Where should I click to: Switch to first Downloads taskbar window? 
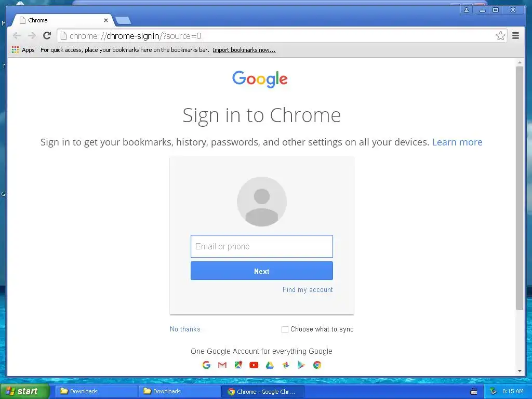point(96,391)
